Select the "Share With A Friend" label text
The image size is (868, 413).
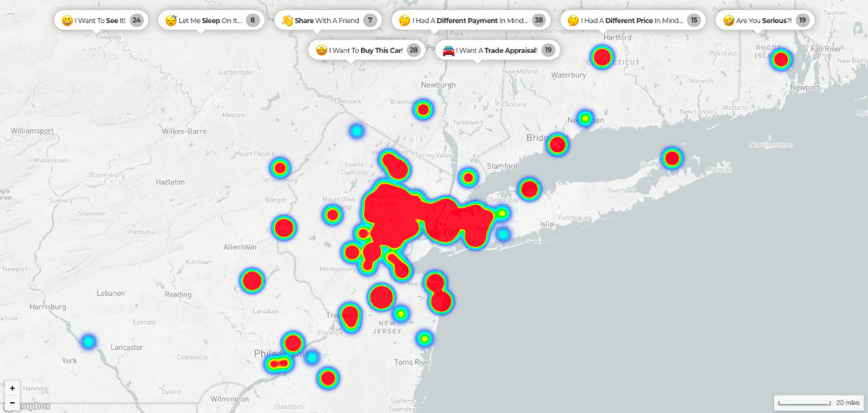coord(327,20)
